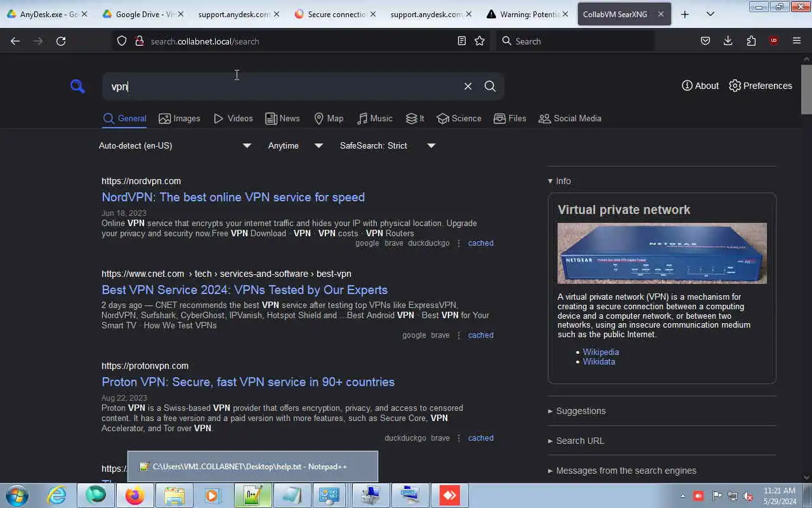Open the Anytime time range dropdown

(296, 145)
